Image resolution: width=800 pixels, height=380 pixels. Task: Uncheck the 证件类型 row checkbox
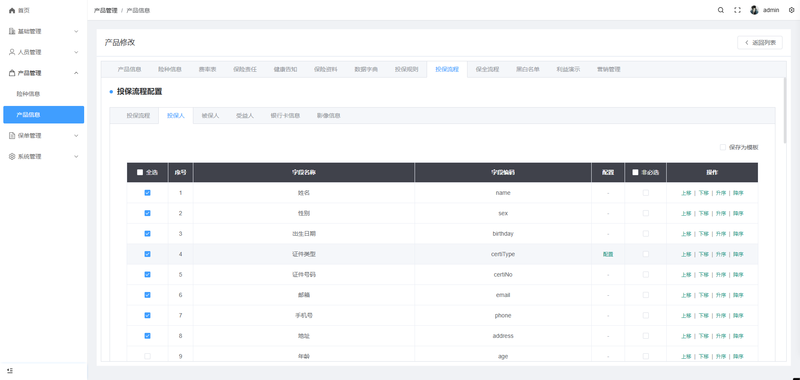pyautogui.click(x=147, y=254)
